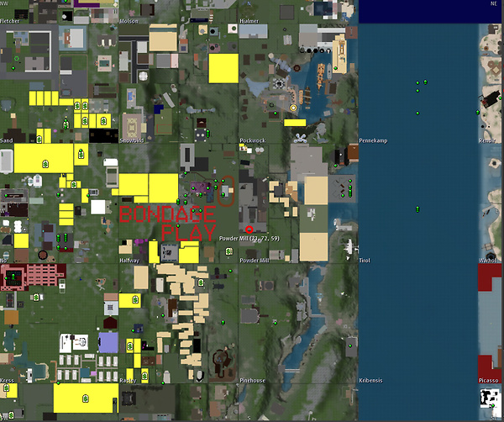Select the Tirol region label

click(x=365, y=261)
